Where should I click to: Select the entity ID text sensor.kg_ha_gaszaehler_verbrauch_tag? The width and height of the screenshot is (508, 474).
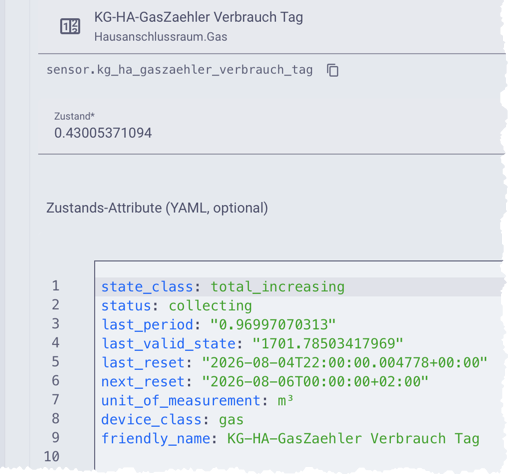(x=179, y=70)
